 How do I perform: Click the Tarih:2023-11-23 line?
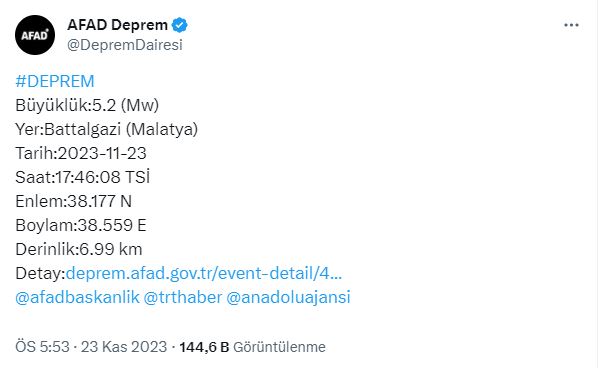[x=81, y=153]
